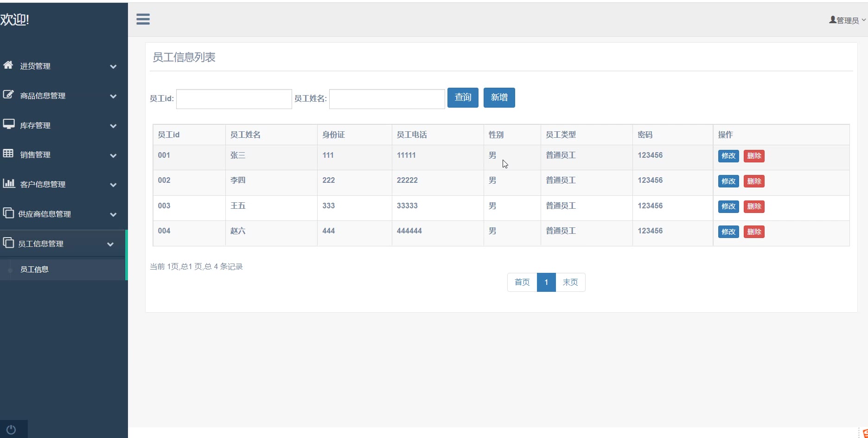This screenshot has height=438, width=868.
Task: Click 修改 for employee 张三
Action: [x=728, y=156]
